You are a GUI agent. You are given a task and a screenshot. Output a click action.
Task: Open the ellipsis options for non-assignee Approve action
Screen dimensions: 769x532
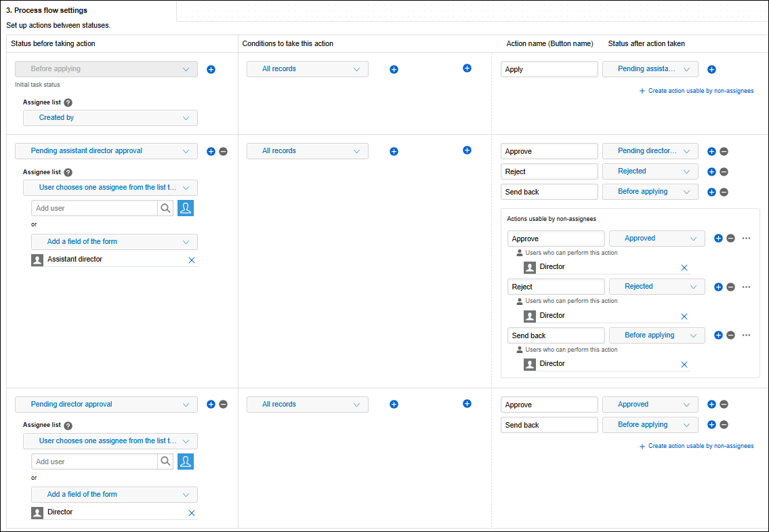pos(746,238)
